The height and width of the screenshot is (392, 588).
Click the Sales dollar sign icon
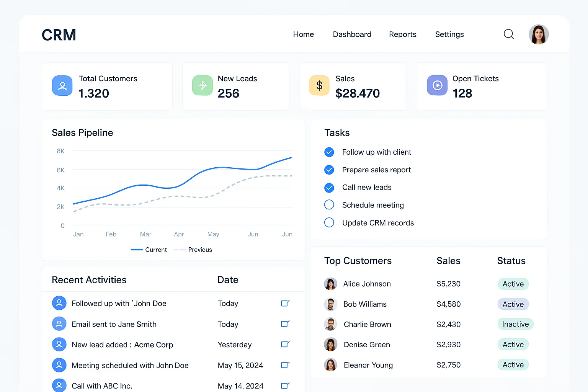click(319, 85)
